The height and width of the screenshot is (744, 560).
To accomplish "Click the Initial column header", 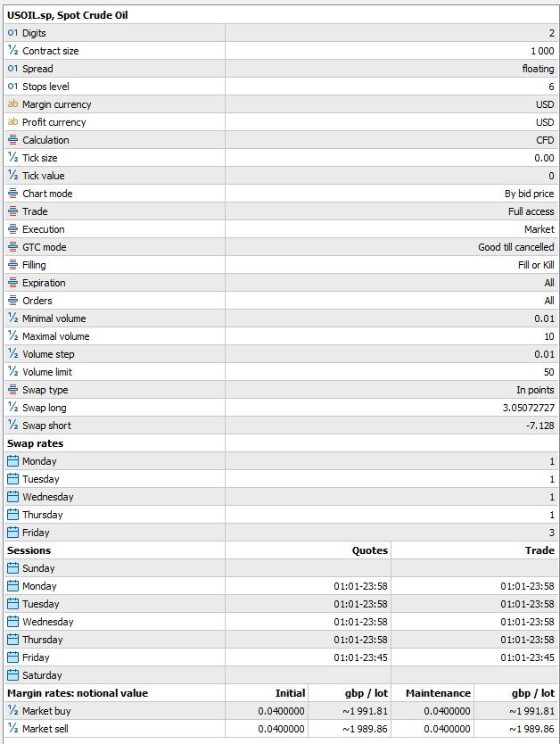I will click(x=290, y=693).
